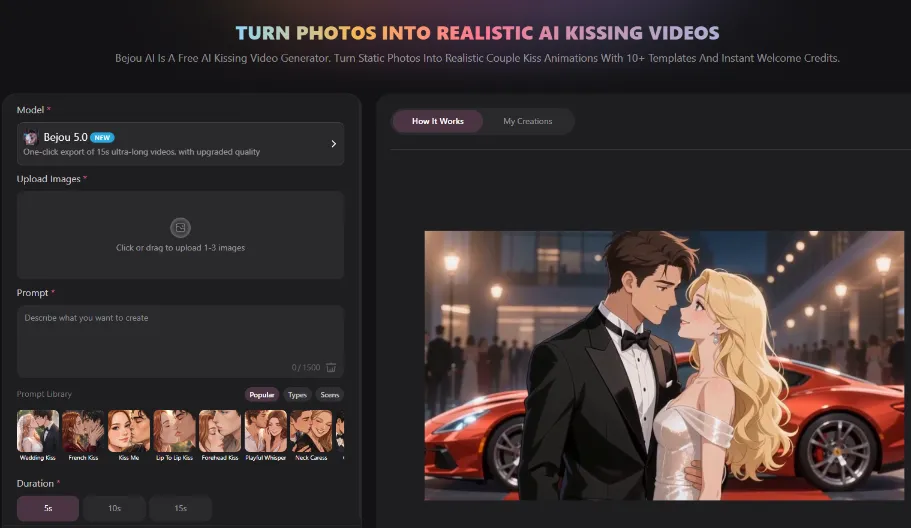Click the upload 1-3 images drop area
The width and height of the screenshot is (911, 528).
pyautogui.click(x=180, y=235)
